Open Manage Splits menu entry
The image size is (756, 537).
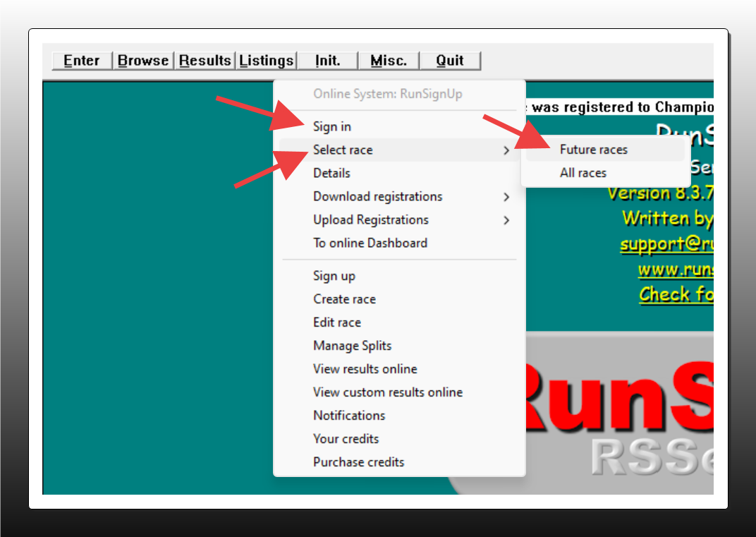click(x=399, y=346)
